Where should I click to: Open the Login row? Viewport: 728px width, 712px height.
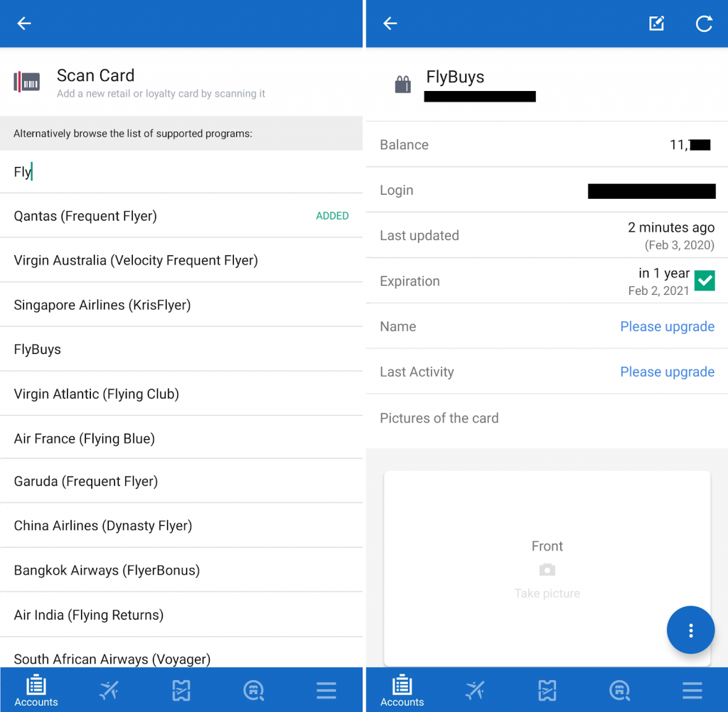pos(547,190)
